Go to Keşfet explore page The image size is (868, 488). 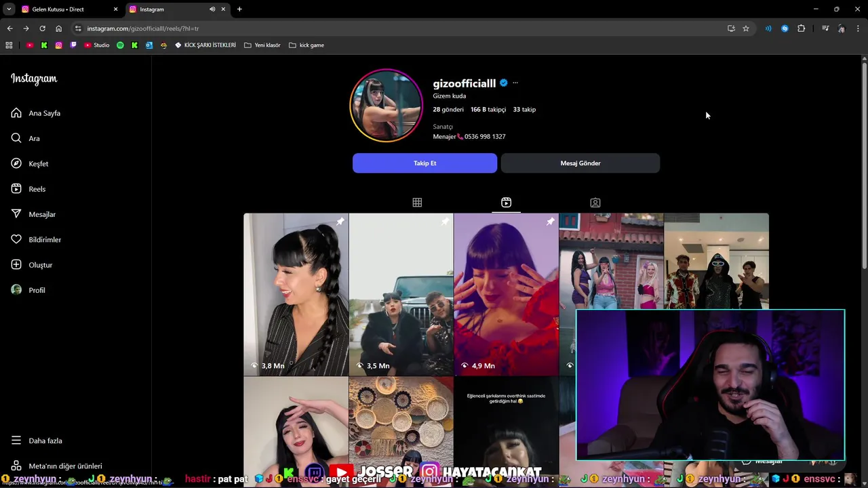[30, 164]
